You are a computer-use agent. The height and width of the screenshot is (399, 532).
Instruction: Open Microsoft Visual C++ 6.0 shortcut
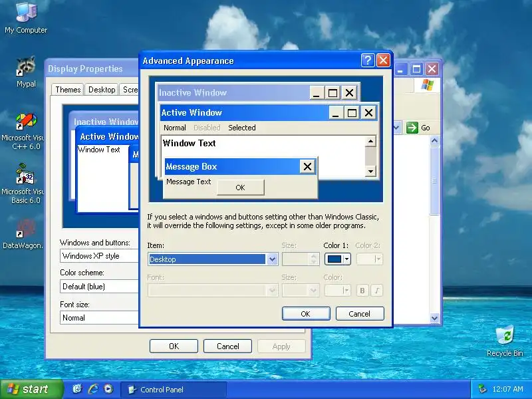tap(26, 132)
